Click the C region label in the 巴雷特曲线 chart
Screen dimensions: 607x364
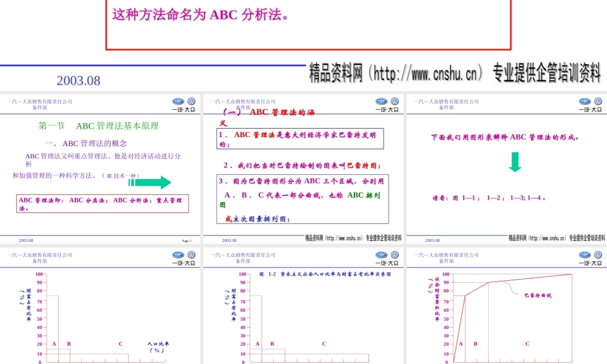[527, 343]
